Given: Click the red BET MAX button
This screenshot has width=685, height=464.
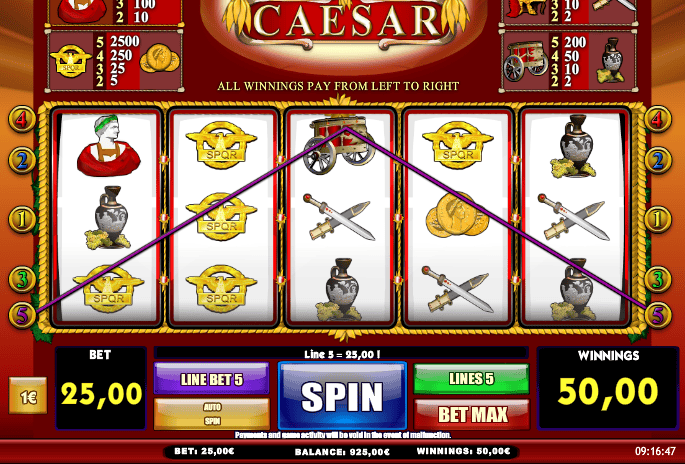Looking at the screenshot, I should 471,414.
